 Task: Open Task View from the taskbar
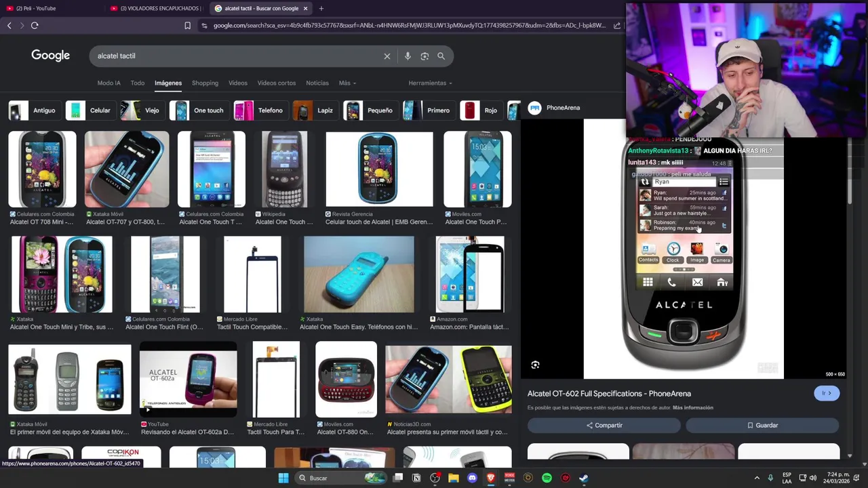point(398,478)
